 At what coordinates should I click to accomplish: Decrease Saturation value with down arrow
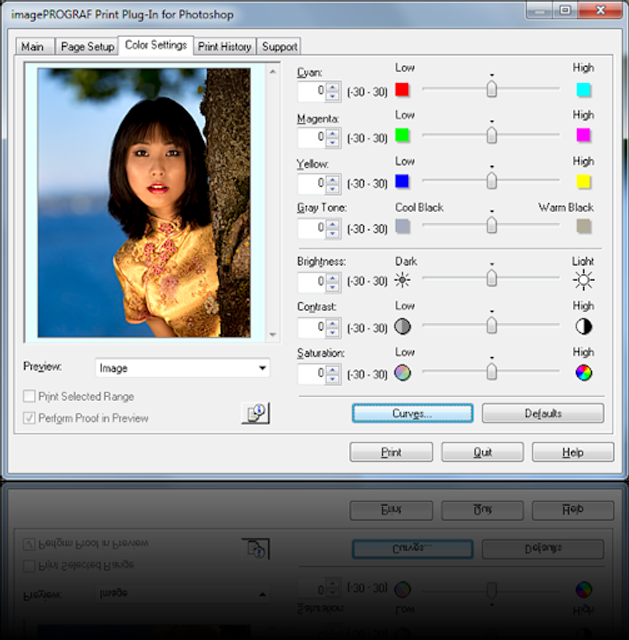[333, 379]
